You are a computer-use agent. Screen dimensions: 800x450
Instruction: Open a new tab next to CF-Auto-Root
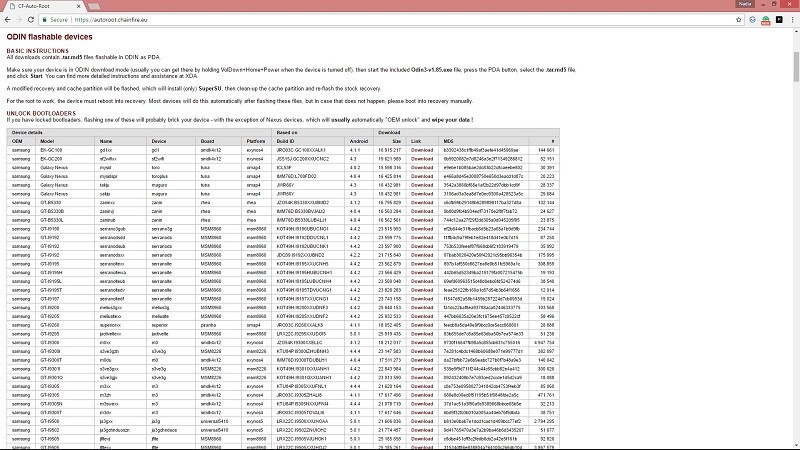click(x=94, y=6)
